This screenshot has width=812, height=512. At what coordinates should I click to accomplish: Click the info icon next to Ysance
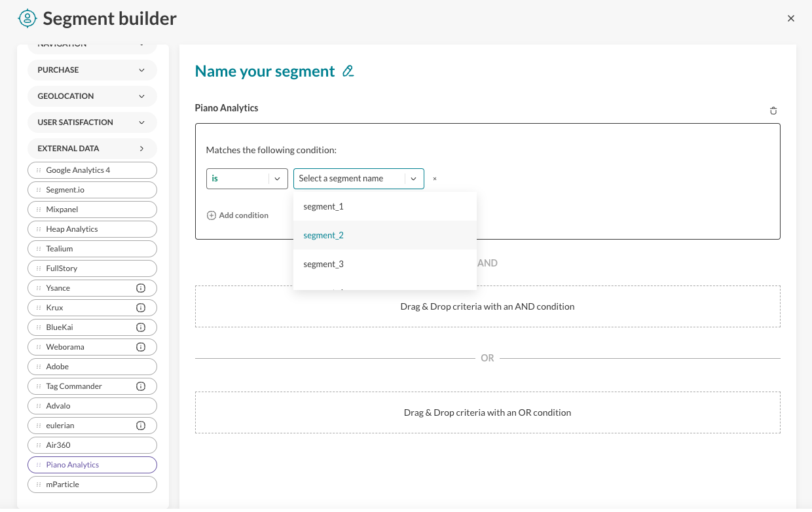click(140, 288)
